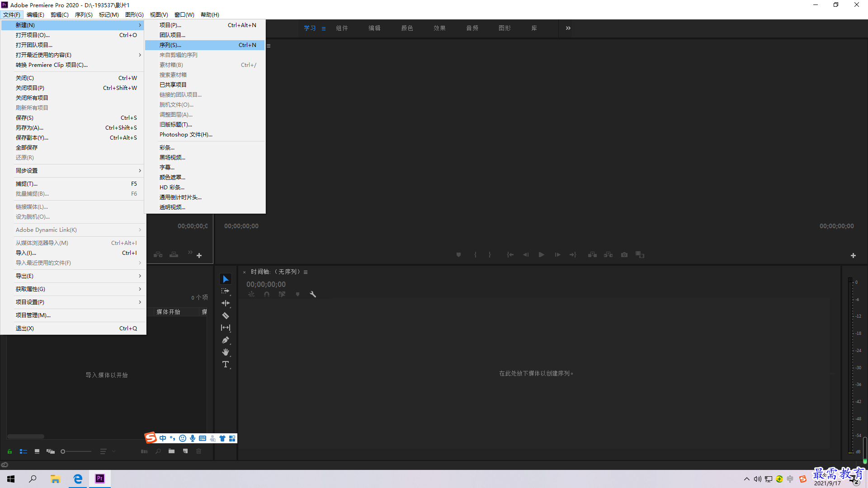Toggle project writable green lock icon

pos(9,451)
